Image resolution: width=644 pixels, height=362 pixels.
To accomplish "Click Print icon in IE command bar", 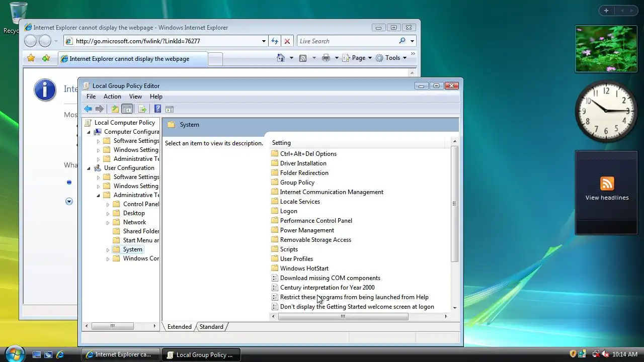I will [x=326, y=58].
